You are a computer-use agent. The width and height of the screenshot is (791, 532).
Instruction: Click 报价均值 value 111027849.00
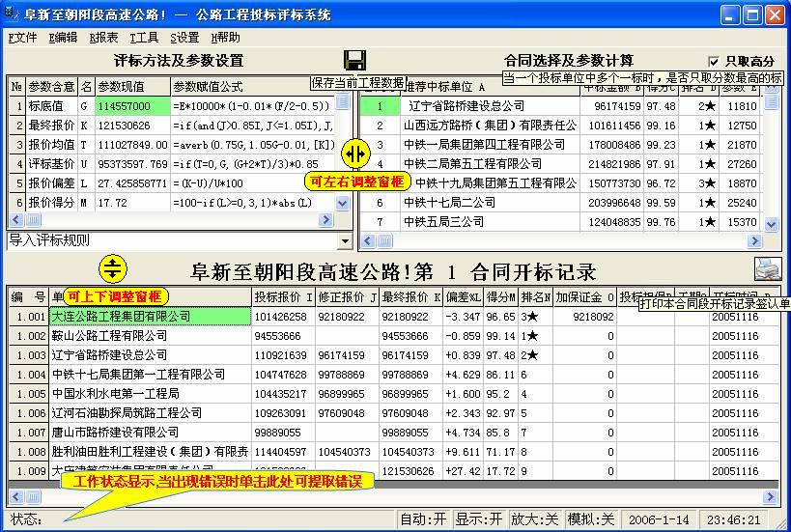[132, 145]
